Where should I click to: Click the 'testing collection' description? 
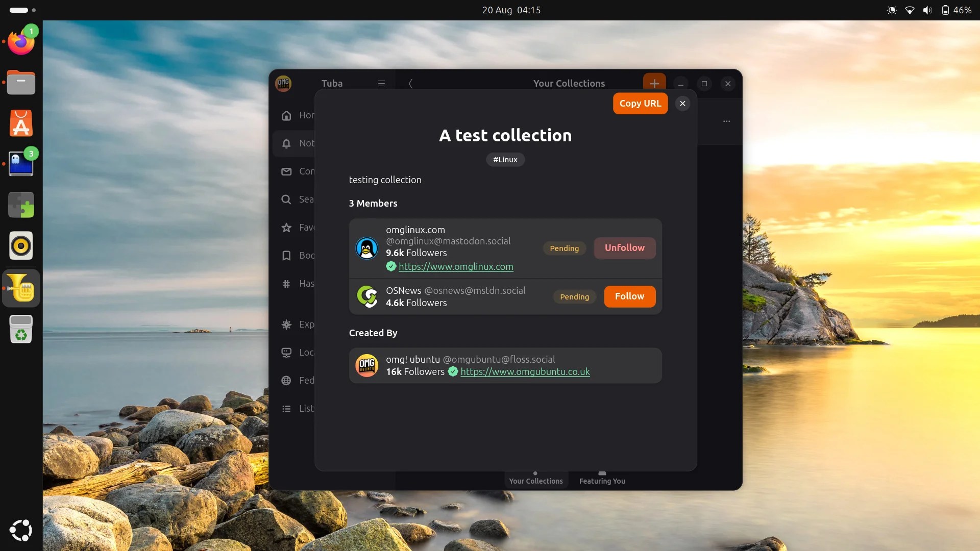(385, 180)
